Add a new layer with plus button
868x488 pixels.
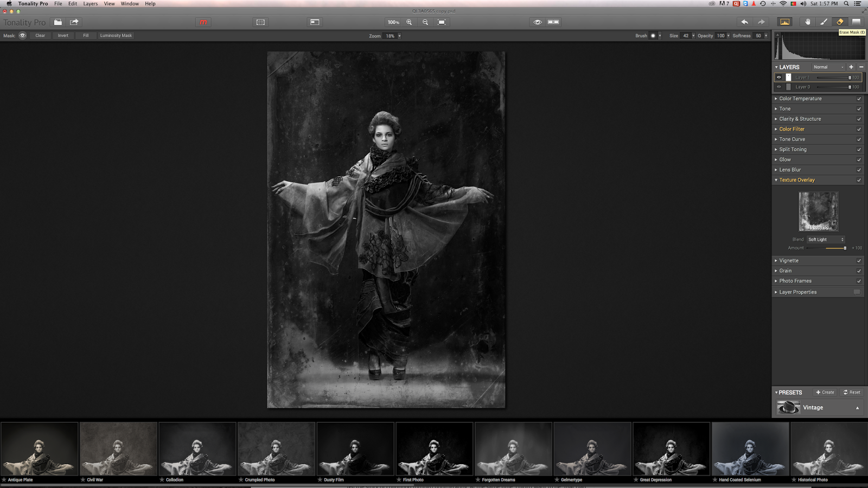tap(851, 67)
